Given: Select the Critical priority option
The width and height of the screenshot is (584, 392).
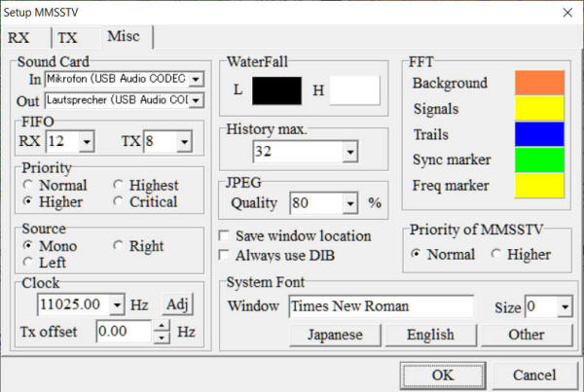Looking at the screenshot, I should pos(118,201).
